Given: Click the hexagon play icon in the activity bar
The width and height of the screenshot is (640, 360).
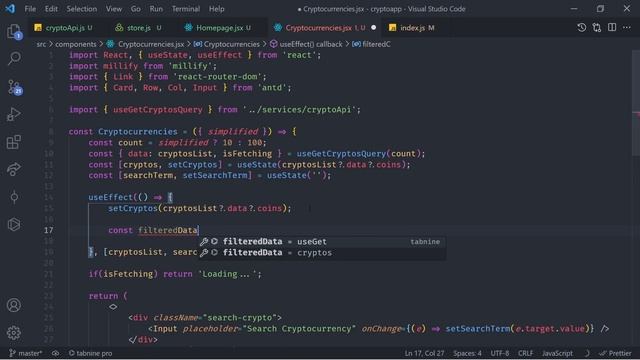Looking at the screenshot, I should tap(14, 224).
